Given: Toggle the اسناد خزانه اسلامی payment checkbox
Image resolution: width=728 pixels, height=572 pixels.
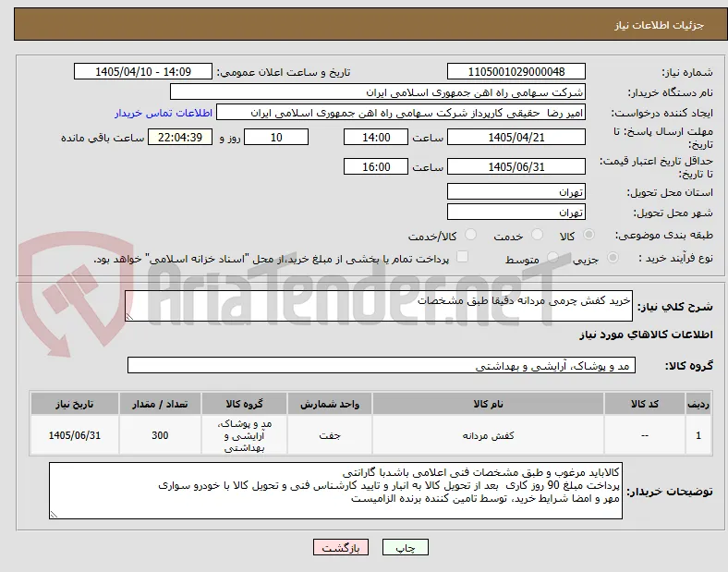Looking at the screenshot, I should coord(463,257).
